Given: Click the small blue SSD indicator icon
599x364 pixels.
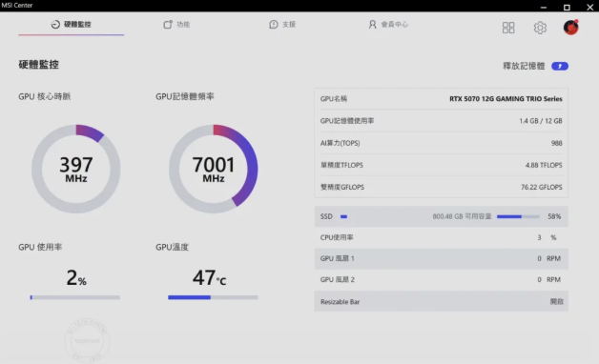Looking at the screenshot, I should coord(343,216).
